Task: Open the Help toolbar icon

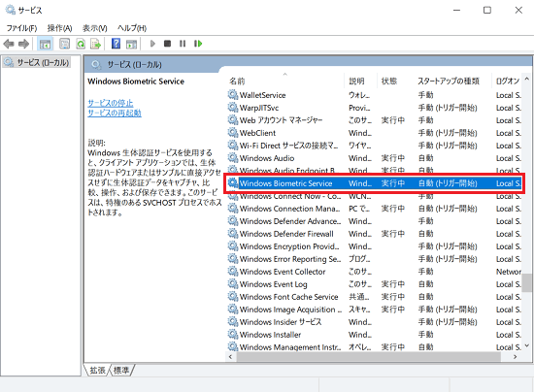Action: coord(116,44)
